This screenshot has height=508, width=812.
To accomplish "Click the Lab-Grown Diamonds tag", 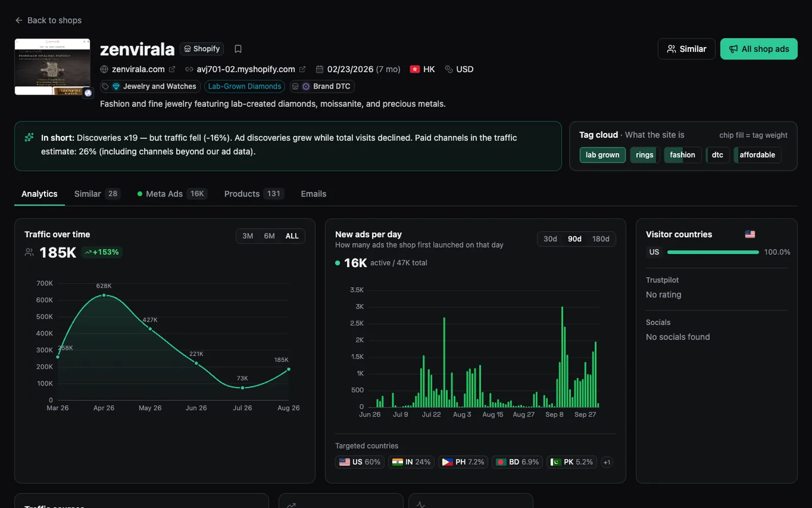I will (x=245, y=86).
